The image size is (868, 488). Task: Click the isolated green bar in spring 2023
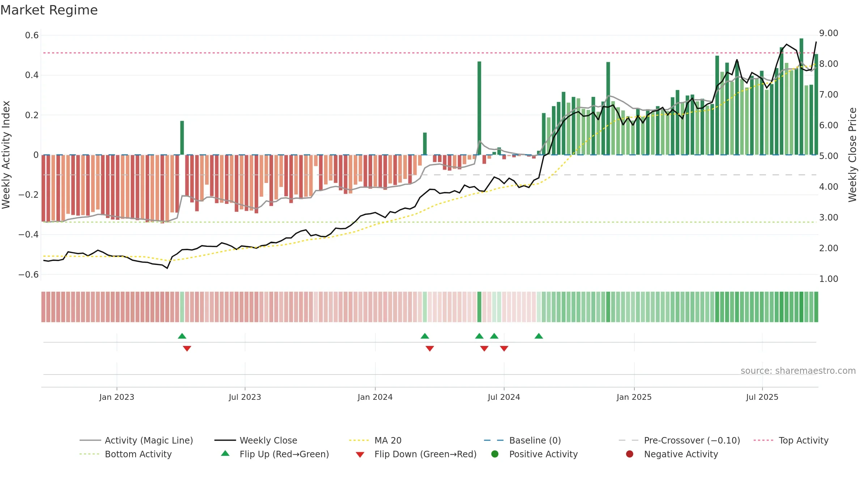pyautogui.click(x=182, y=138)
